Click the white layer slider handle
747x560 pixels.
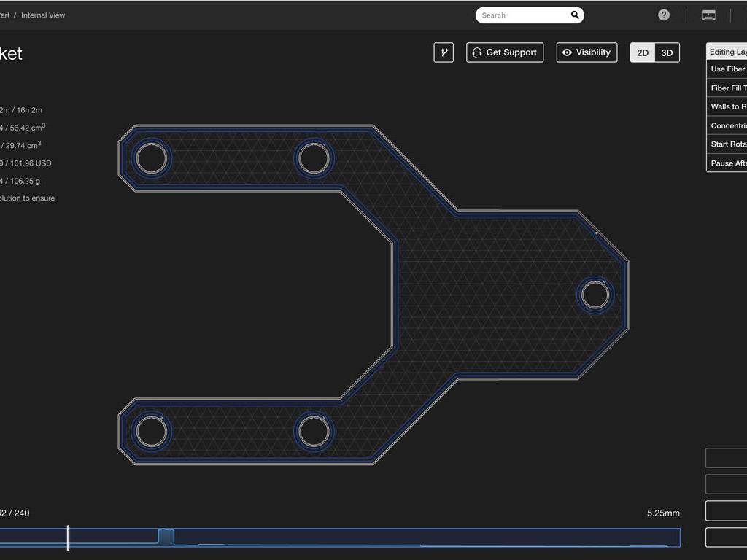68,537
